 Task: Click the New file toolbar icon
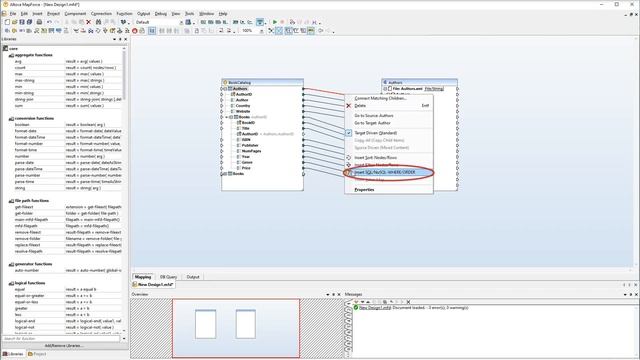(x=7, y=22)
